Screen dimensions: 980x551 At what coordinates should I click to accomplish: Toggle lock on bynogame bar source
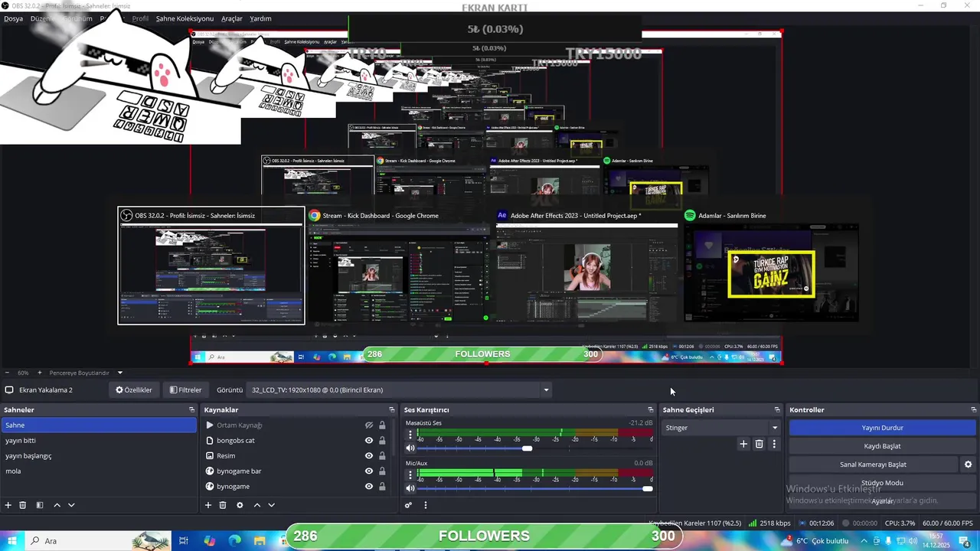tap(382, 471)
